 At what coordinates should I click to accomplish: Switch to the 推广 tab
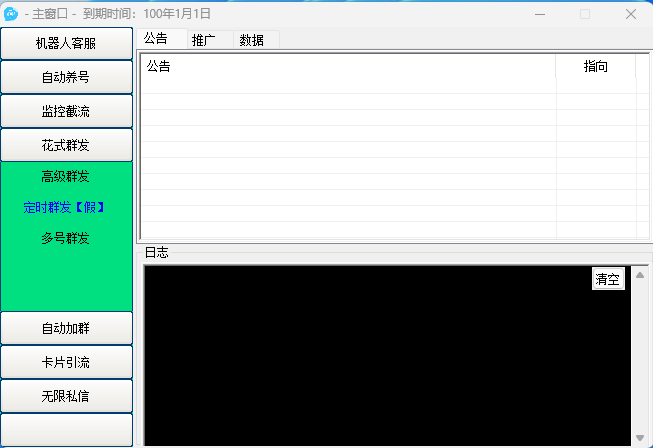pyautogui.click(x=204, y=40)
